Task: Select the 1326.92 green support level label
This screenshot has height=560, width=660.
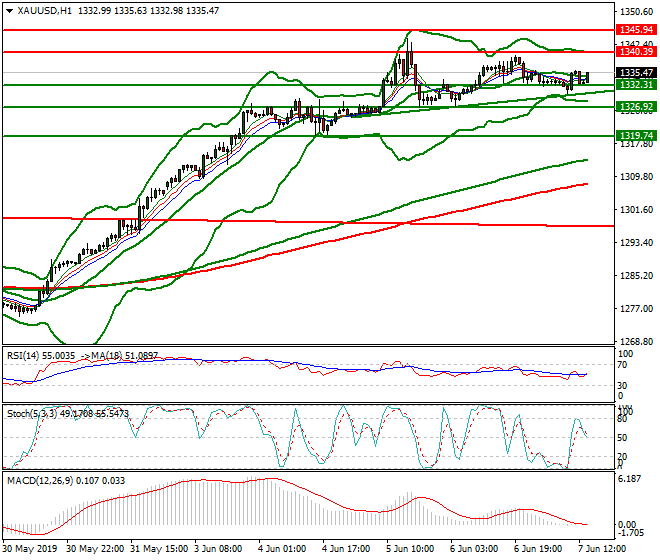Action: [636, 107]
